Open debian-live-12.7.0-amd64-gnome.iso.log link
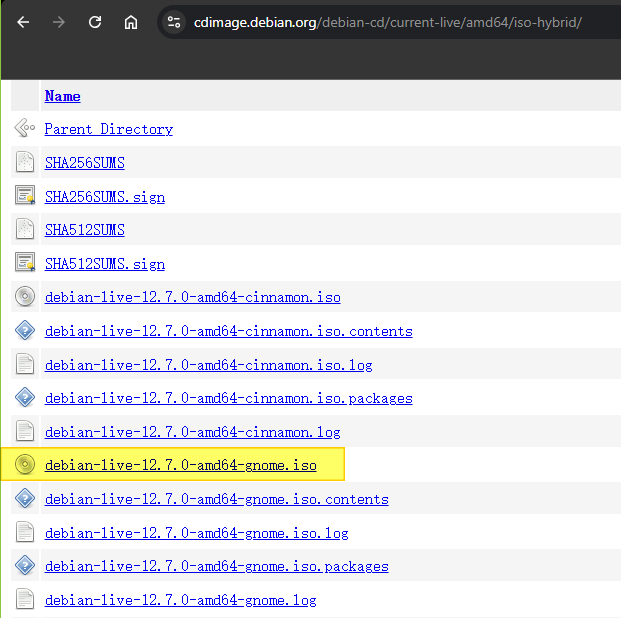Image resolution: width=621 pixels, height=618 pixels. (196, 533)
